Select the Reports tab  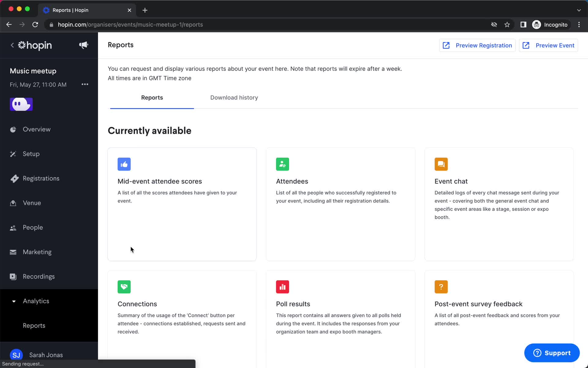tap(152, 98)
